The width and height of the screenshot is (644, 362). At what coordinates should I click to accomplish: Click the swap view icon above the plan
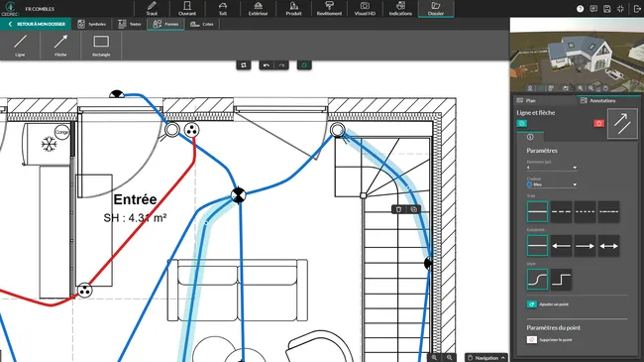[244, 65]
